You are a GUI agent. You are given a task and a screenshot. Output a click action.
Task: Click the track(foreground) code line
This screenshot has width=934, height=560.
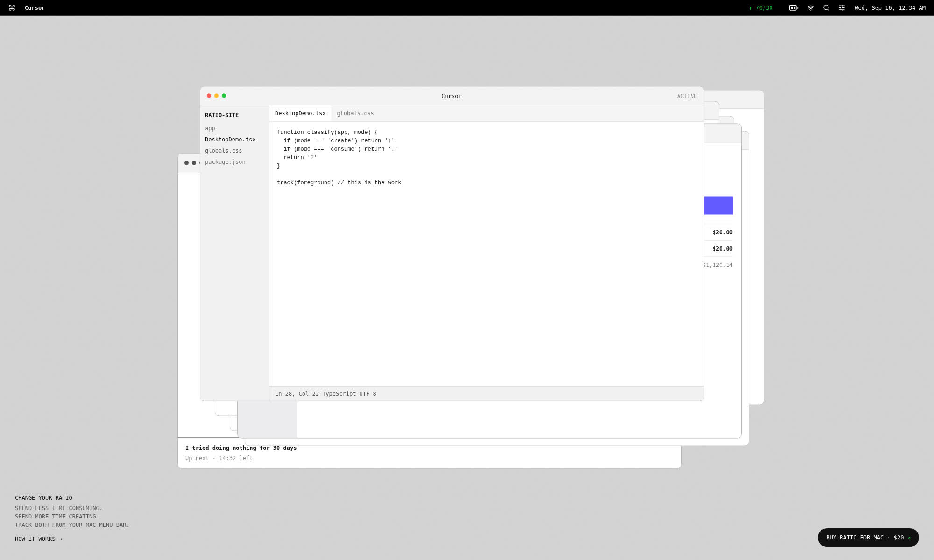tap(339, 182)
